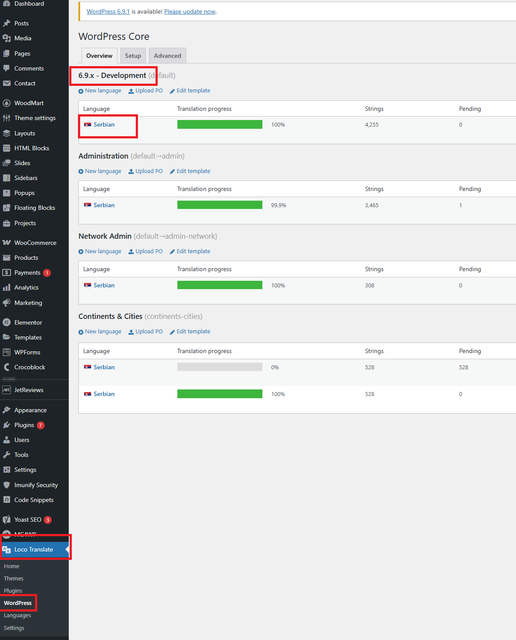Click the Plugins update count badge

tap(40, 425)
